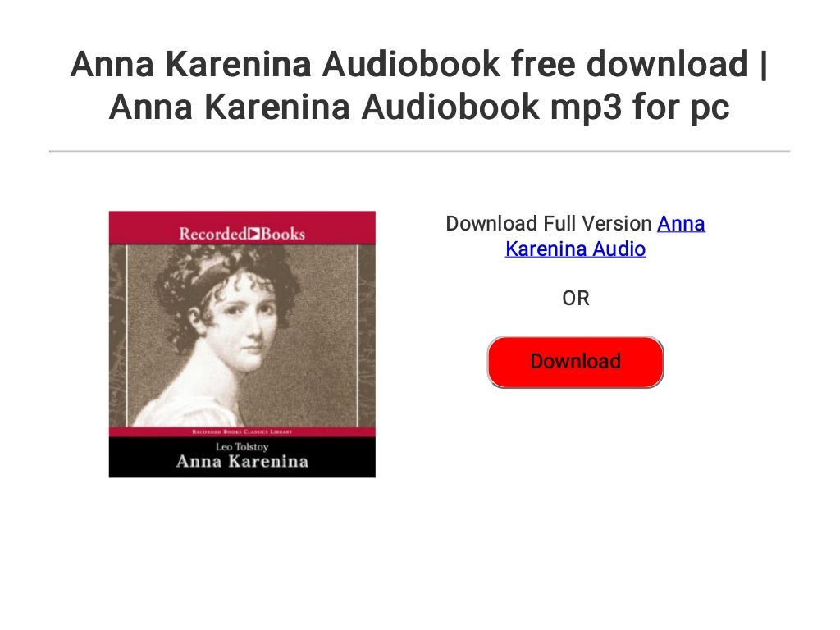Click the word 'Anna' in the blue link
The width and height of the screenshot is (840, 630).
pos(681,223)
